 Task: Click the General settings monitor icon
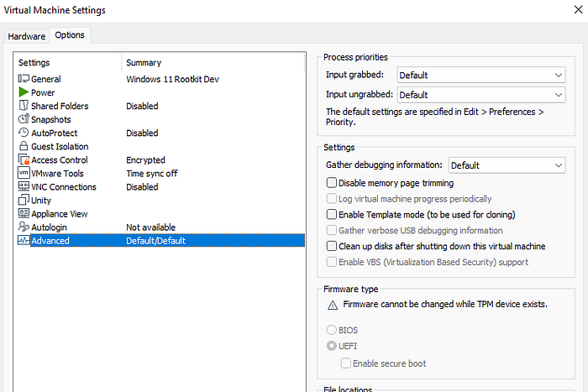pos(24,79)
